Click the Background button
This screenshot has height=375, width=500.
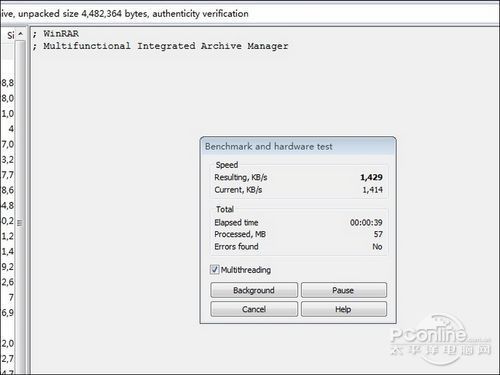tap(254, 290)
